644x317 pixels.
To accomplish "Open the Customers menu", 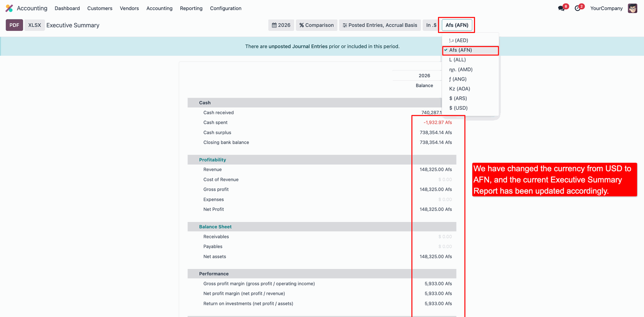I will click(100, 8).
